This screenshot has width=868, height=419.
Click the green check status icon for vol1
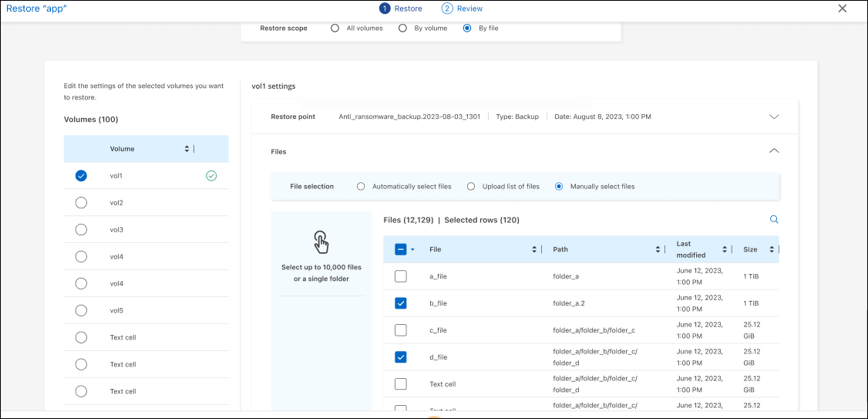211,176
